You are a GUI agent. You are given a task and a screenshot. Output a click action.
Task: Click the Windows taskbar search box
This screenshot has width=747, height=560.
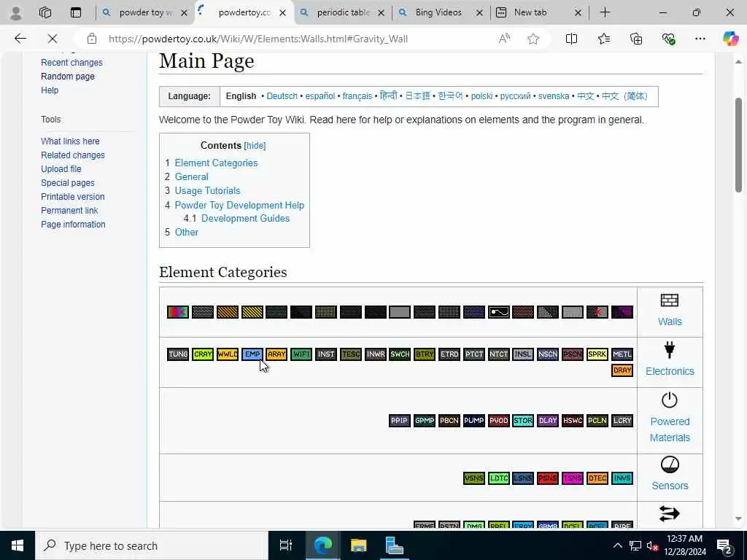click(152, 545)
